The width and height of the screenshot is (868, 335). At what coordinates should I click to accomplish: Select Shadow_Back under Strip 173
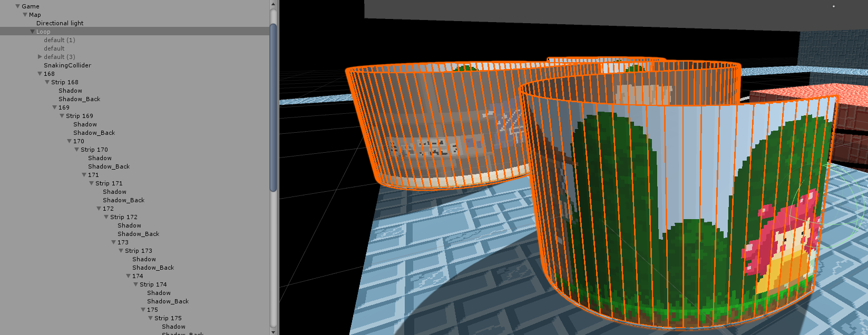click(x=153, y=268)
